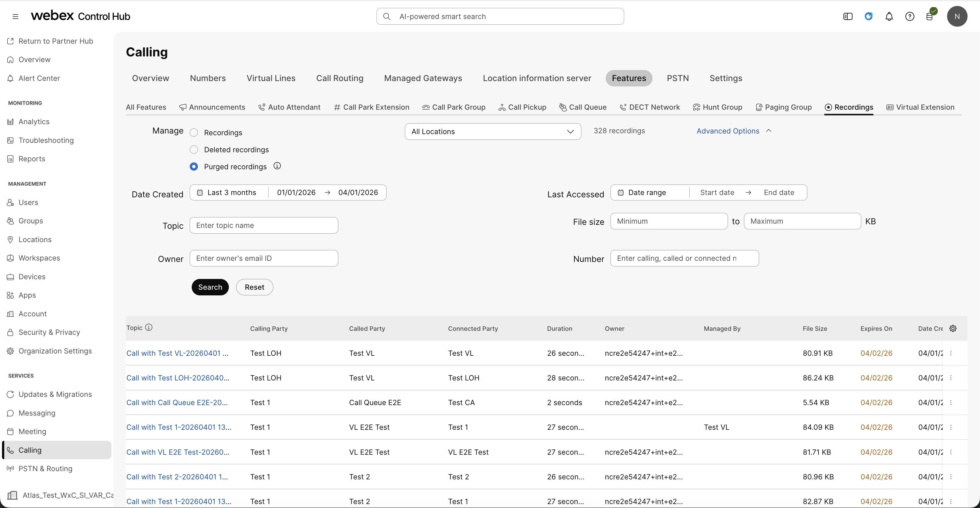Open the table column settings gear
This screenshot has height=508, width=980.
(953, 329)
